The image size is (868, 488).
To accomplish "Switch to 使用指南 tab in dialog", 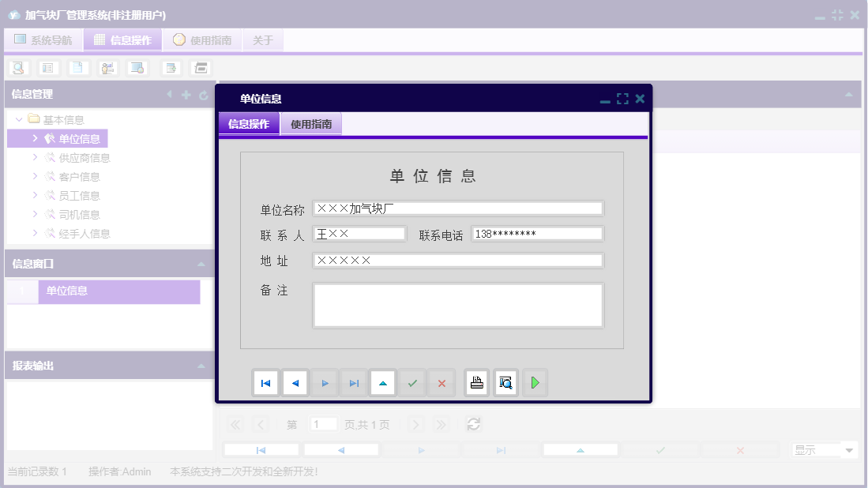I will [x=311, y=124].
